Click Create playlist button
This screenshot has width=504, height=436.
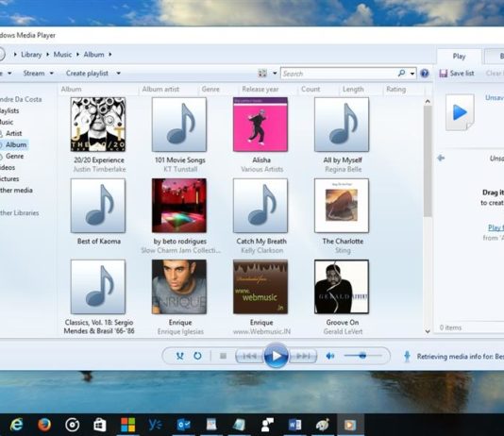pos(87,74)
